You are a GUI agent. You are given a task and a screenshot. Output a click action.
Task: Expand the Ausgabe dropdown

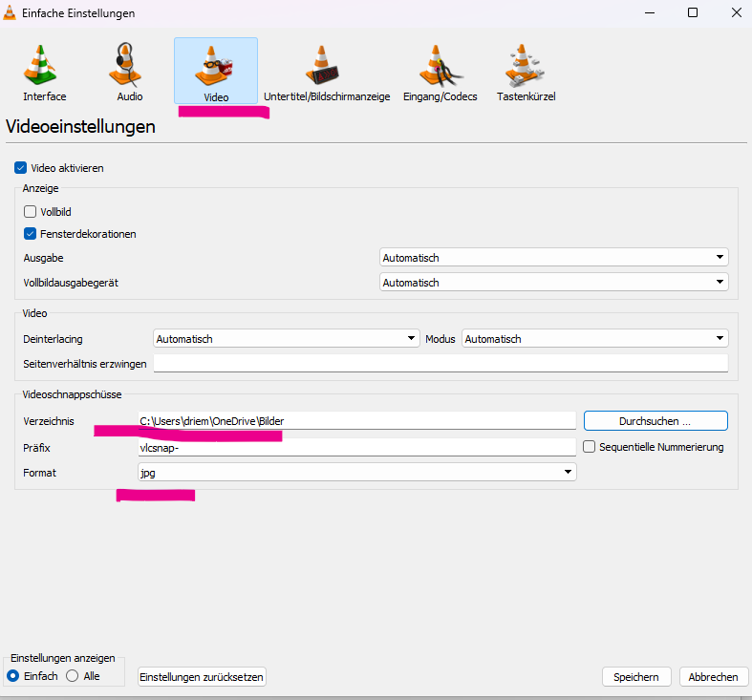(x=553, y=258)
